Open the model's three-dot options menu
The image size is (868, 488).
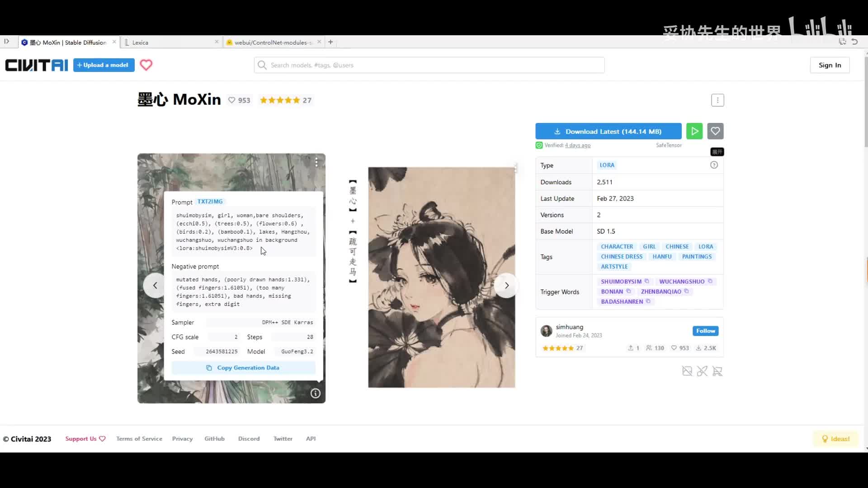pyautogui.click(x=717, y=100)
